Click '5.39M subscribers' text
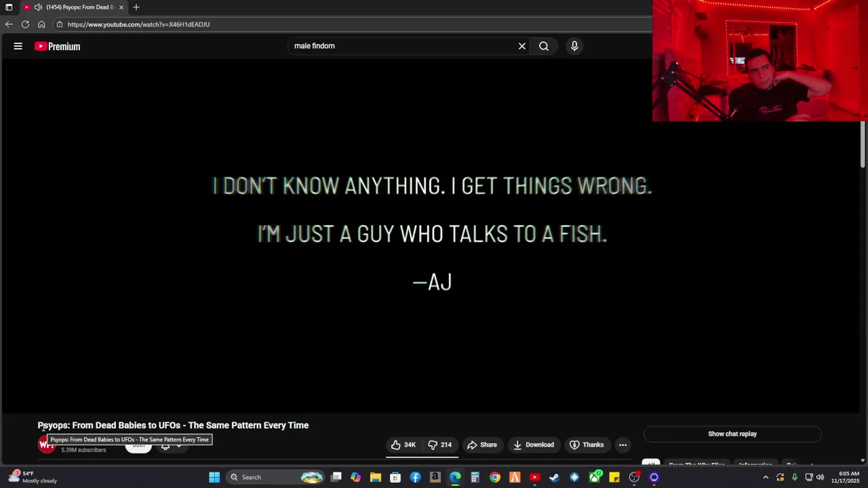The height and width of the screenshot is (488, 868). (x=83, y=450)
